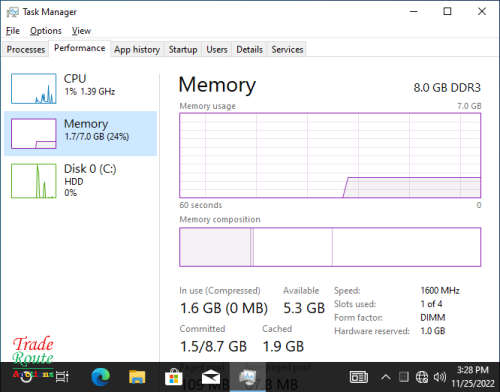Click the Task Manager taskbar icon
Viewport: 500px width, 392px height.
coord(247,377)
